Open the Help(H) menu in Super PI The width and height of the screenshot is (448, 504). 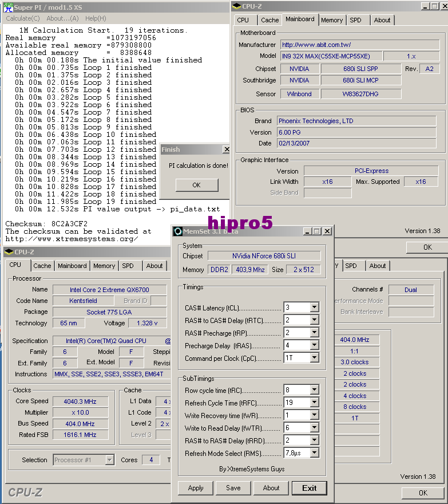pos(96,18)
